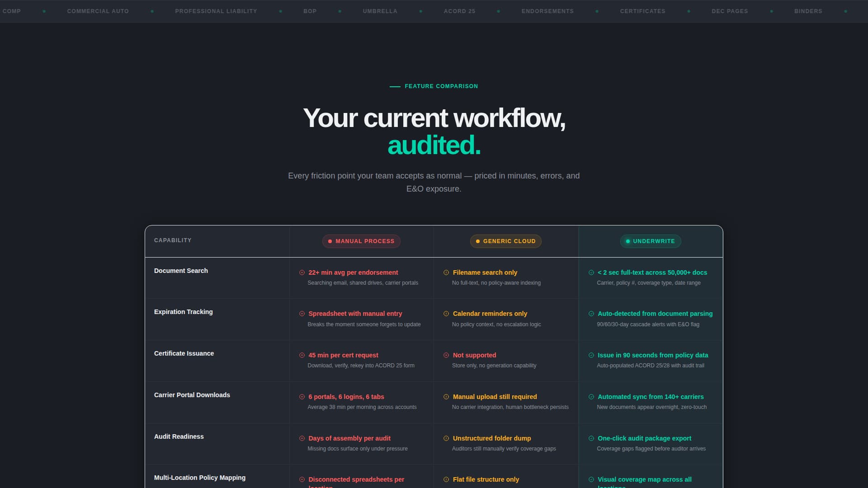The width and height of the screenshot is (868, 488).
Task: Click the Document Search row label
Action: coord(181,271)
